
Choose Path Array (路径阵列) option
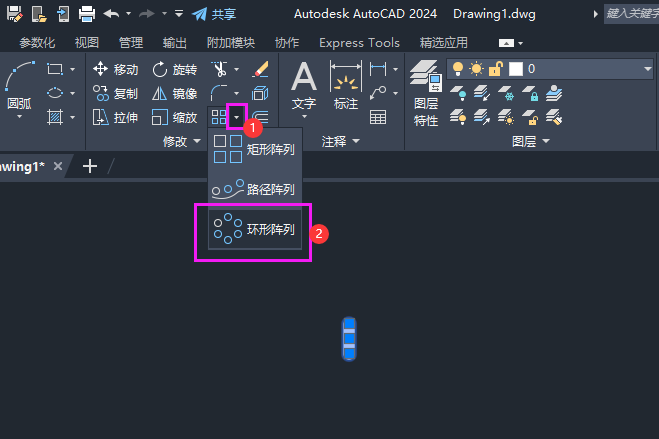[x=255, y=189]
